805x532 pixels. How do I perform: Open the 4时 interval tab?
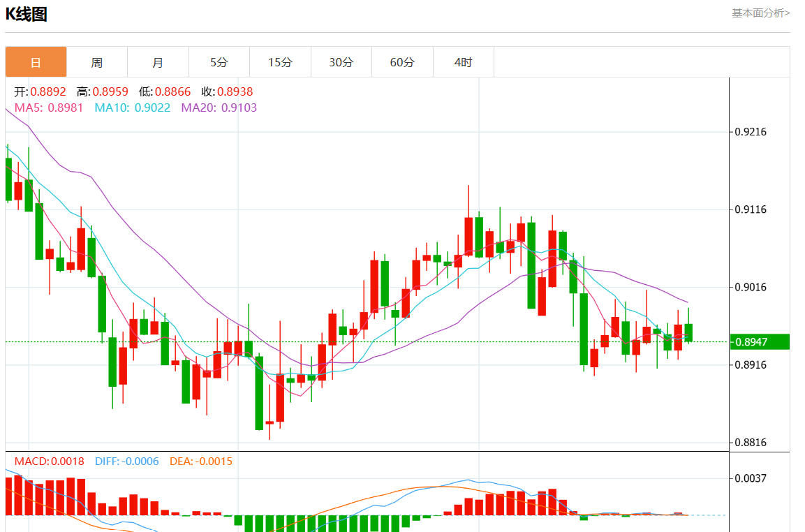(464, 62)
